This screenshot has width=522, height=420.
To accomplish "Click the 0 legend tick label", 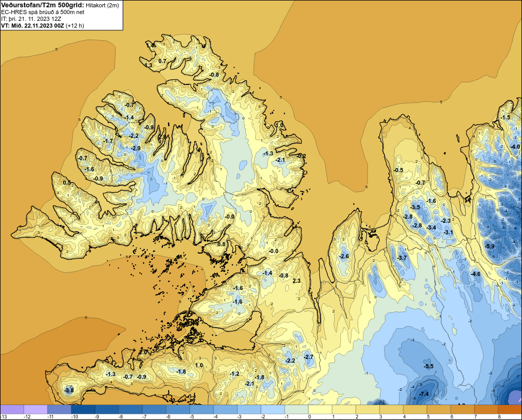I will click(310, 417).
